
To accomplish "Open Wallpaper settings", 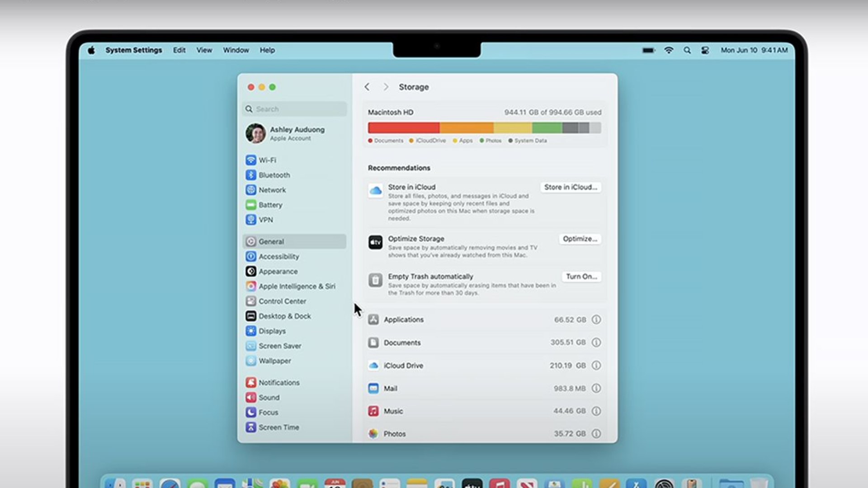I will [294, 361].
